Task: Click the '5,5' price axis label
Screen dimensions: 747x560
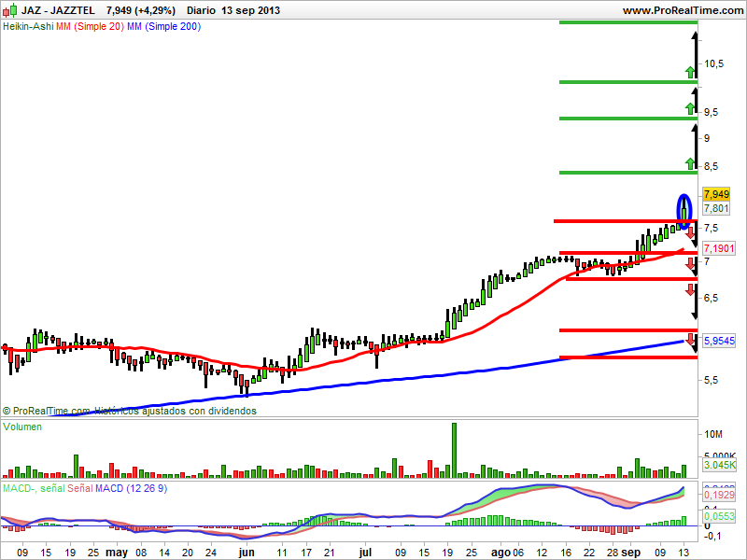Action: coord(711,381)
